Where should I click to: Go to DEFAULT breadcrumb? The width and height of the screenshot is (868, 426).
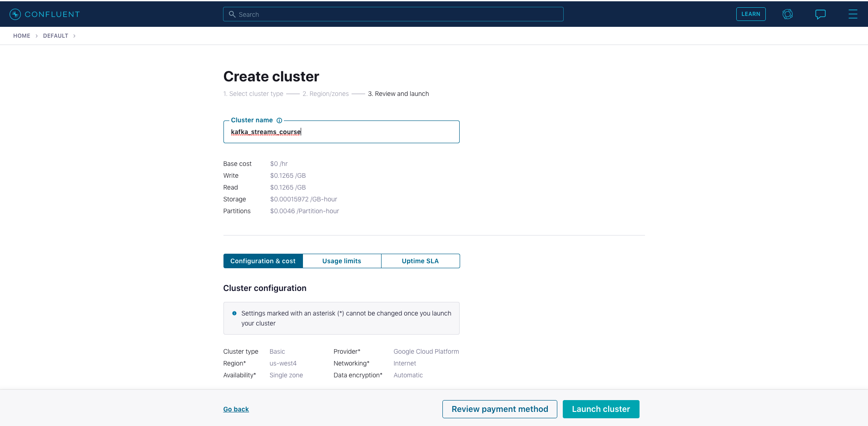pos(55,36)
